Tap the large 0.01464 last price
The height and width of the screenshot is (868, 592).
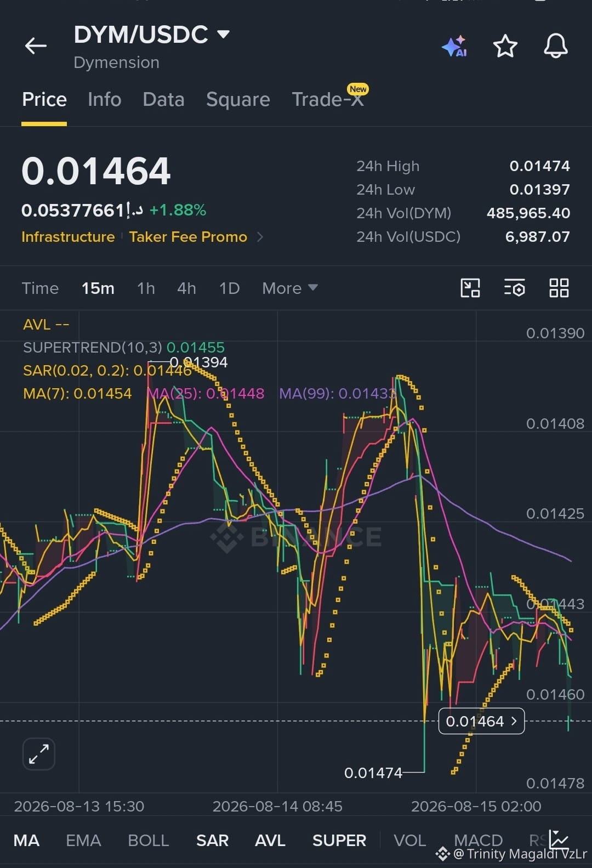96,171
